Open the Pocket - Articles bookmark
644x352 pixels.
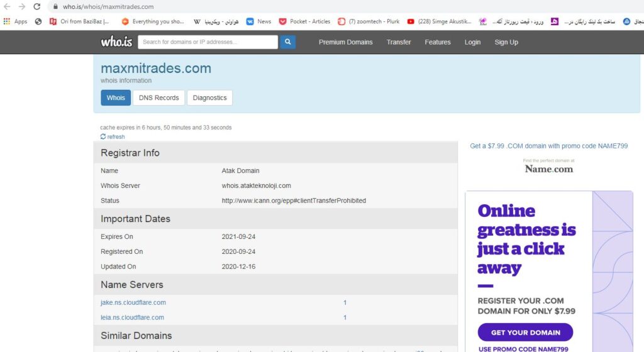click(304, 21)
